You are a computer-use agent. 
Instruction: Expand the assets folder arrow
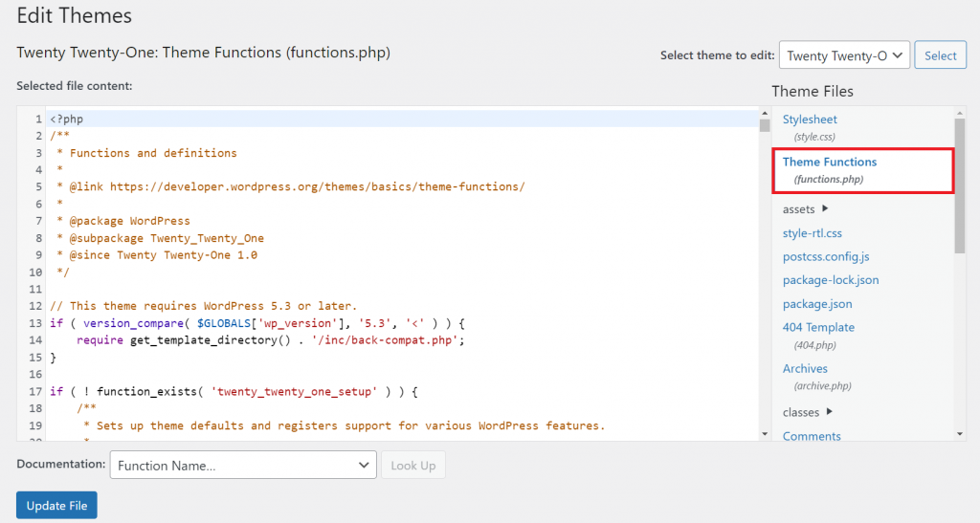pos(825,209)
